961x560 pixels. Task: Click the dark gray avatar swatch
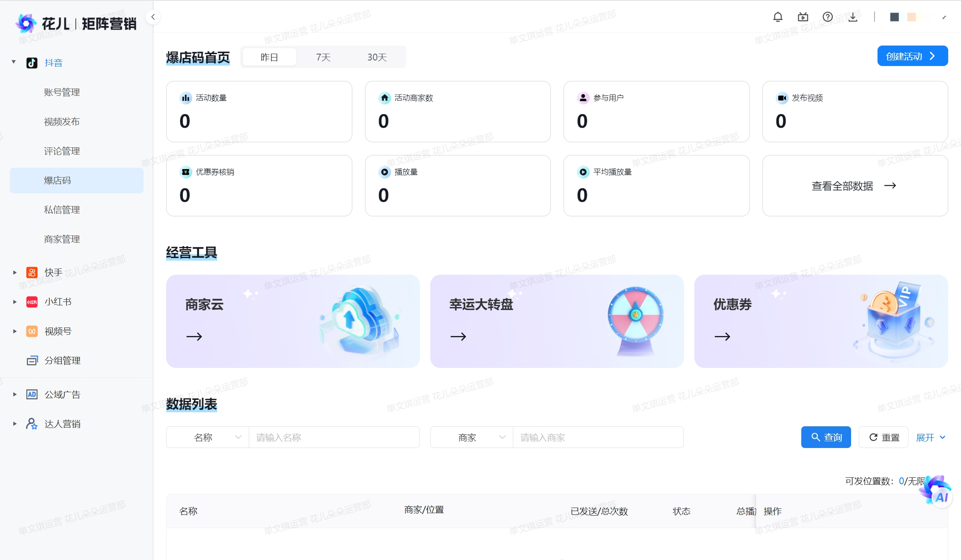click(x=895, y=17)
